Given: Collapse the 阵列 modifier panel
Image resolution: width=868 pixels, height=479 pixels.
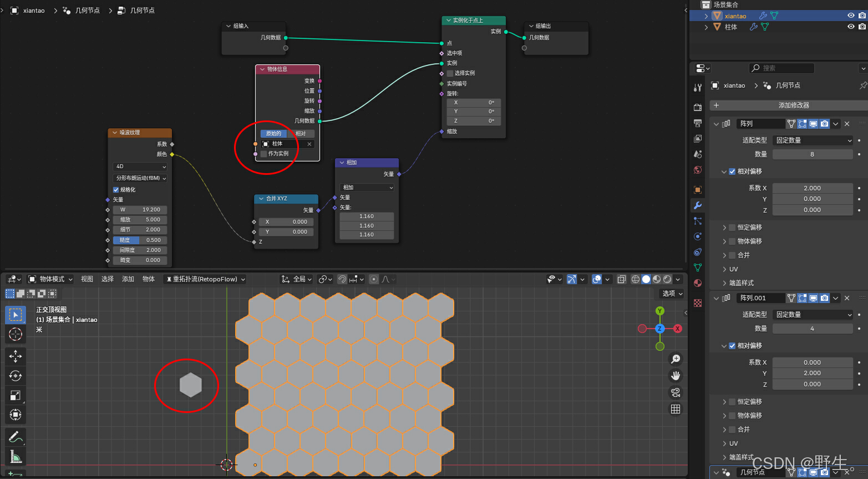Looking at the screenshot, I should (x=716, y=124).
